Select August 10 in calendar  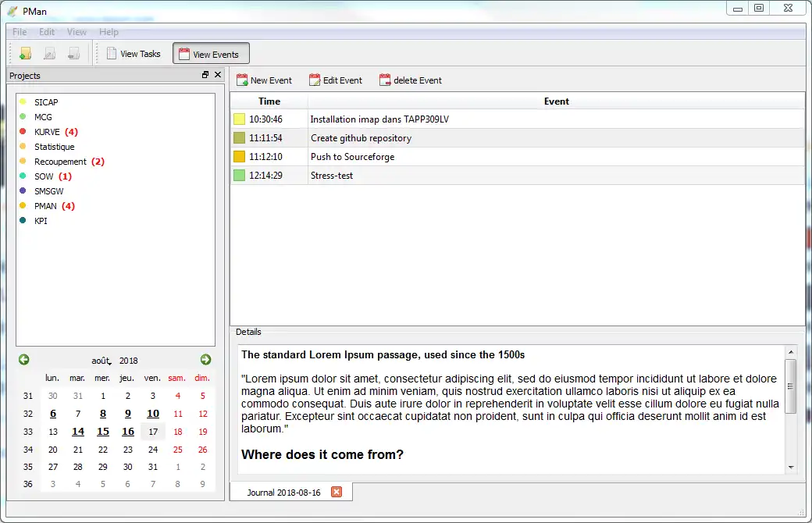tap(153, 413)
